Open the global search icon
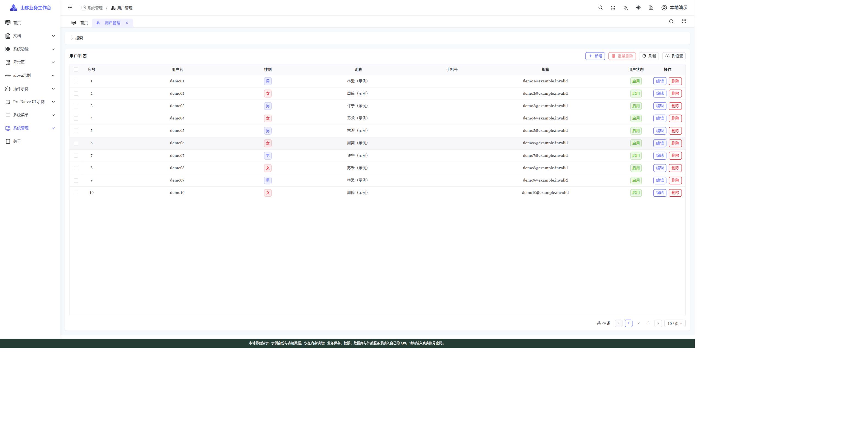Screen dimensions: 868x435 (x=600, y=8)
